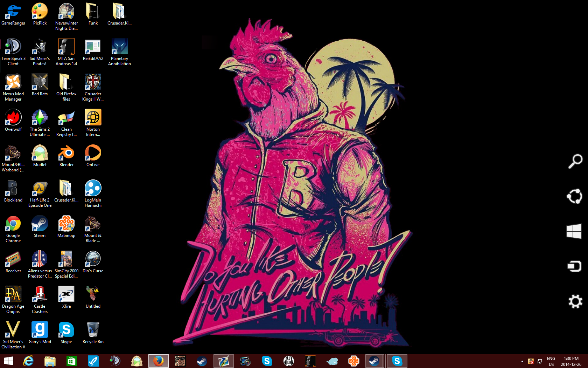Launch Skype from the desktop shortcut
The height and width of the screenshot is (368, 588).
point(66,333)
